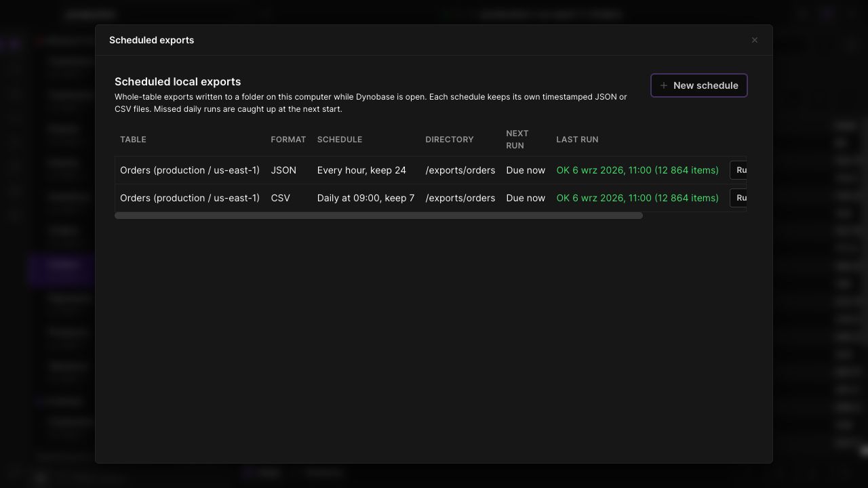Click the SCHEDULE column header
Image resolution: width=868 pixels, height=488 pixels.
340,140
